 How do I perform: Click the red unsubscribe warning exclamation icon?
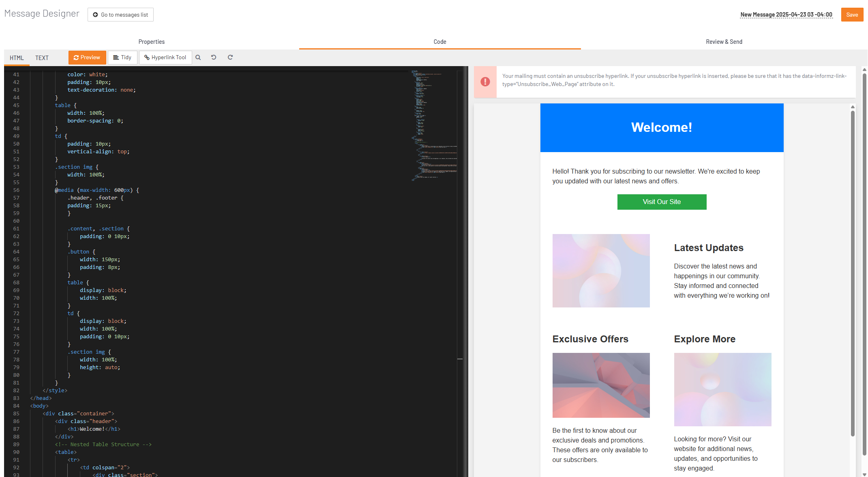pos(485,82)
